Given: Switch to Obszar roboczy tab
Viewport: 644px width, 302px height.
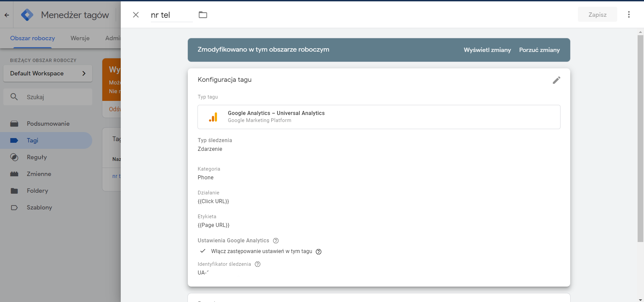Looking at the screenshot, I should (x=33, y=38).
